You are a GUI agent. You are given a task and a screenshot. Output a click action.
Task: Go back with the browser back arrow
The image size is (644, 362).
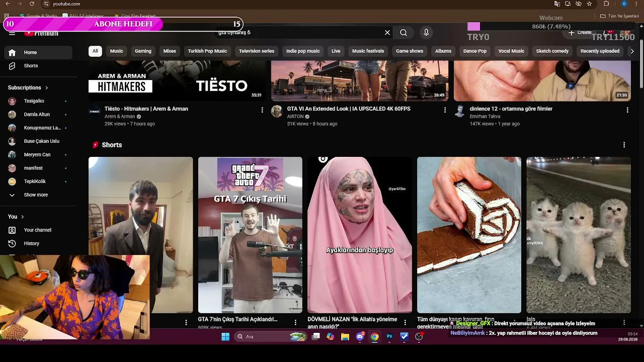click(x=7, y=4)
